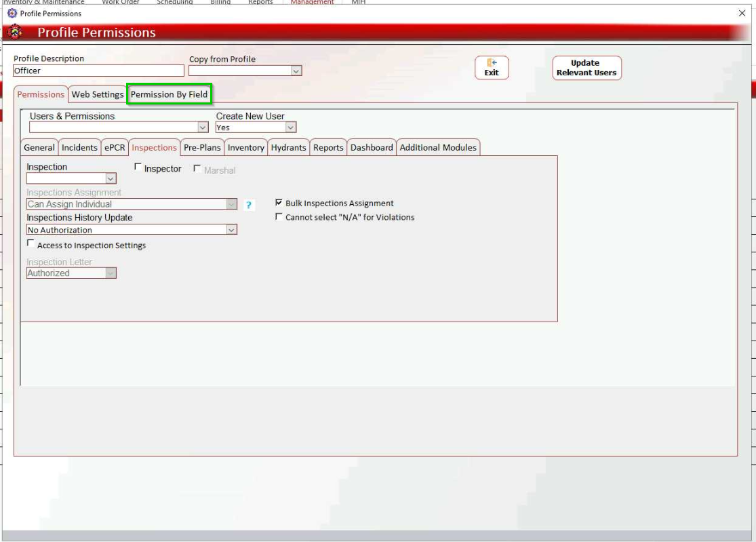Screen dimensions: 756x542
Task: Switch to Permission By Field tab
Action: [169, 94]
